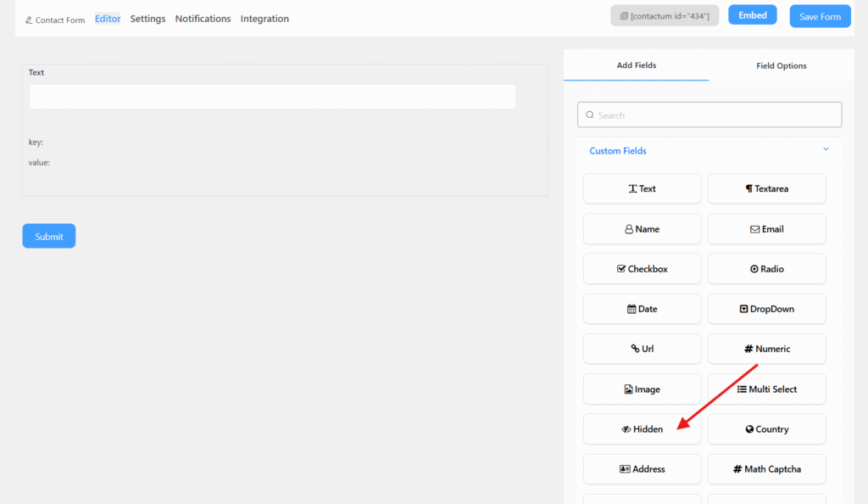Click the Save Form button

[820, 16]
